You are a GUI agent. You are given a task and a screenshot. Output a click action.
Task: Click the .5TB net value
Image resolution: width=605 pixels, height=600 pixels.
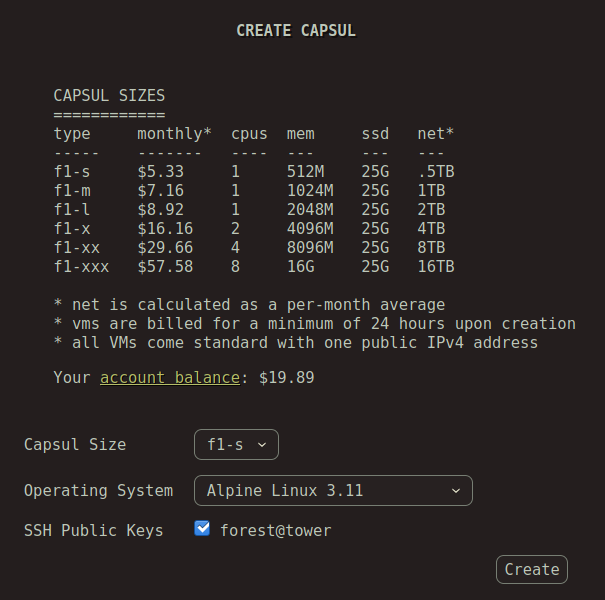(x=436, y=171)
